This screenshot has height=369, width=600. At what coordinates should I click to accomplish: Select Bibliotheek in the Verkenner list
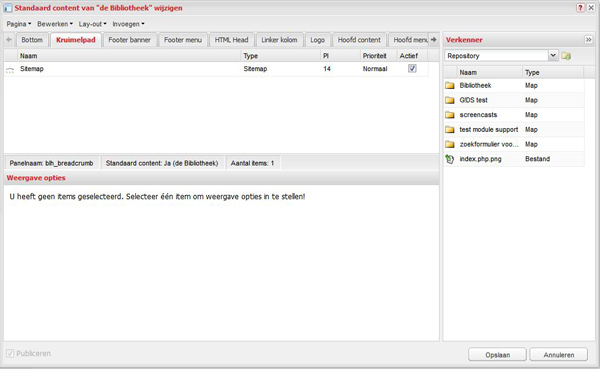click(x=475, y=85)
